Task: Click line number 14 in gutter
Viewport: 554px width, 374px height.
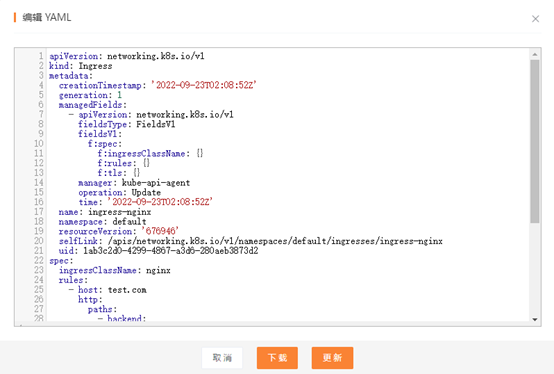Action: 39,183
